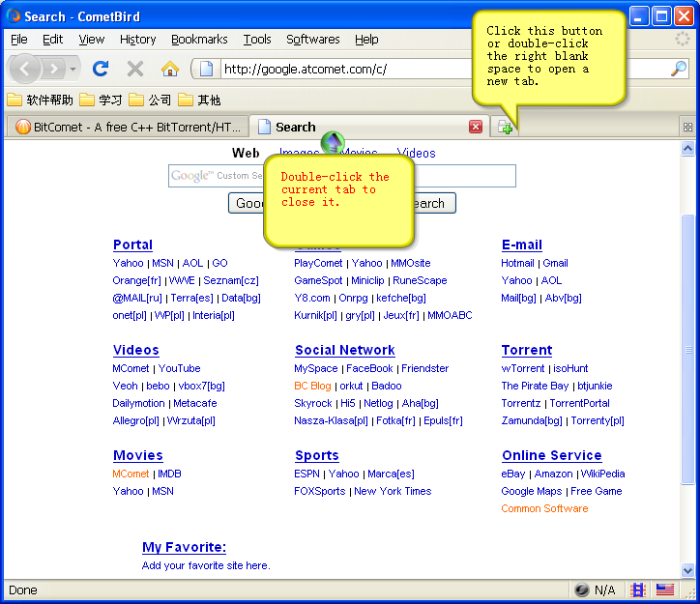Open the Portal category heading
The image size is (700, 604).
(132, 244)
